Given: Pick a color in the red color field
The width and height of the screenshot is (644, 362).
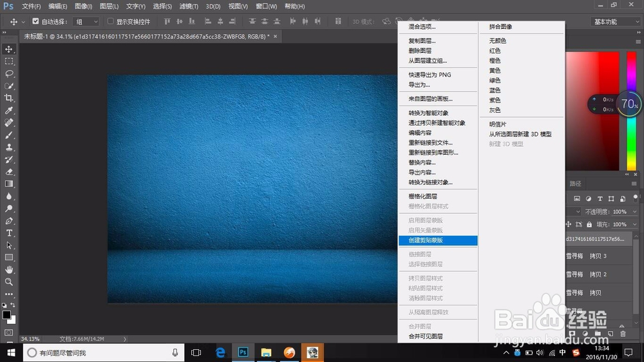Looking at the screenshot, I should (592, 111).
